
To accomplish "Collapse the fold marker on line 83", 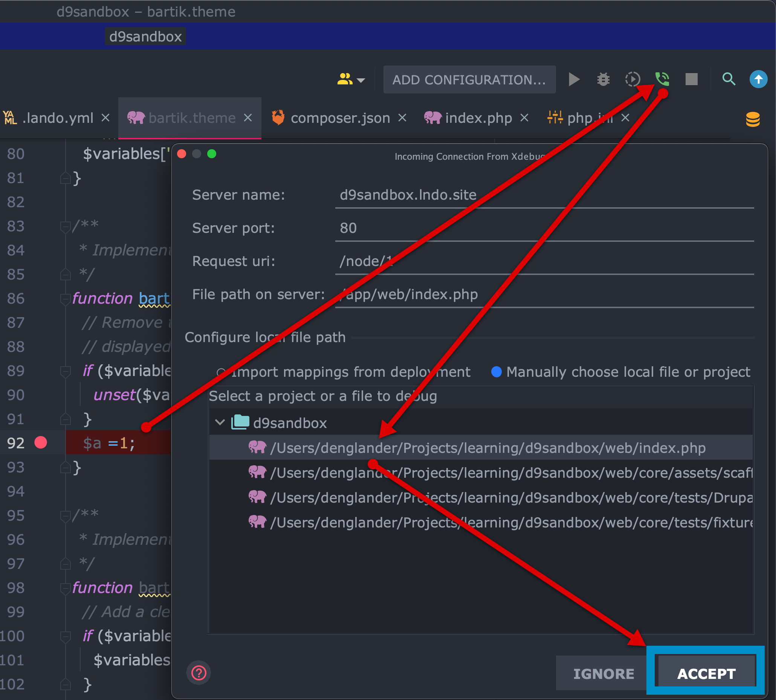I will pyautogui.click(x=66, y=227).
